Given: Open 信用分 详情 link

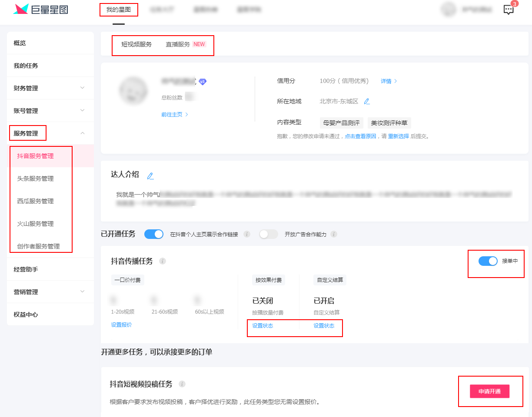Looking at the screenshot, I should click(x=389, y=81).
